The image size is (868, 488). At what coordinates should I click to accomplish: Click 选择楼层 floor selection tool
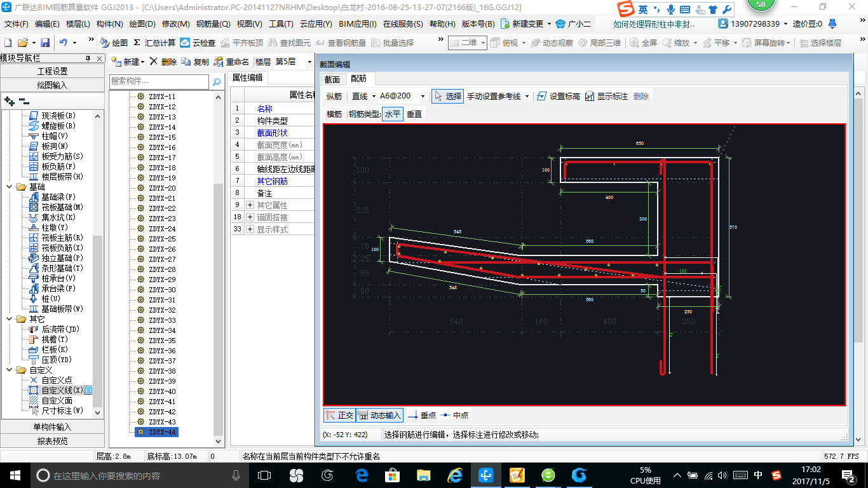pyautogui.click(x=820, y=43)
